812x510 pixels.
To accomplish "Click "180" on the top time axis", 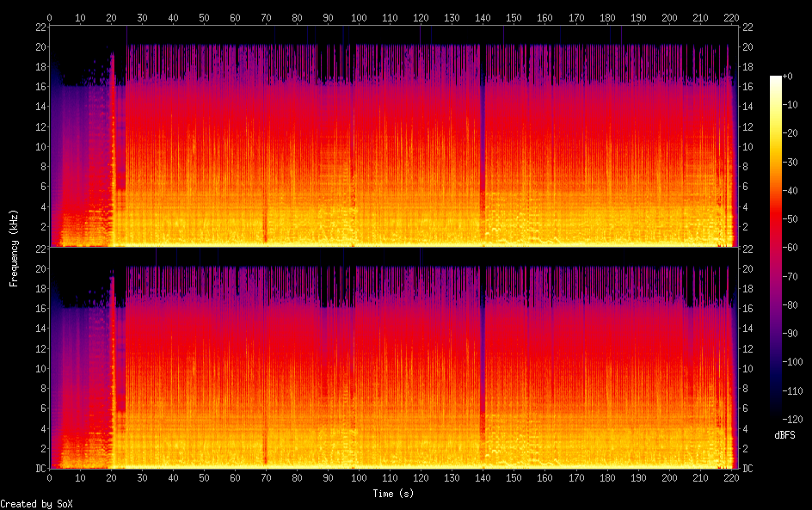I will (x=607, y=18).
